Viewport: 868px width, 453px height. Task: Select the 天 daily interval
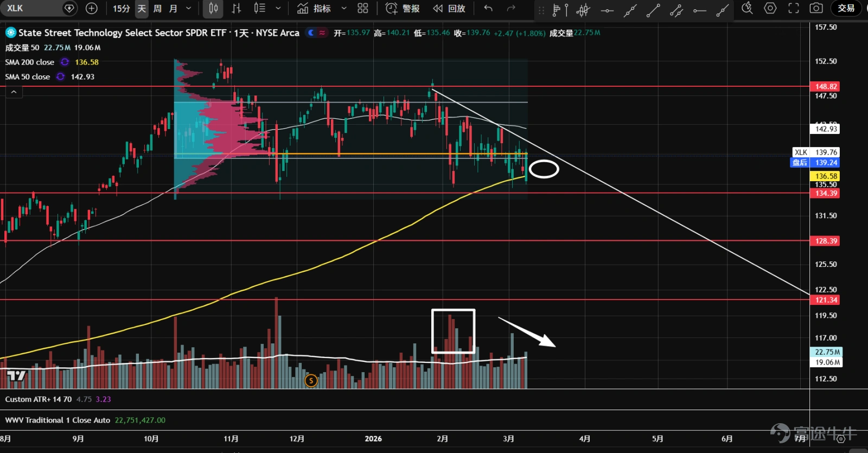click(x=142, y=9)
